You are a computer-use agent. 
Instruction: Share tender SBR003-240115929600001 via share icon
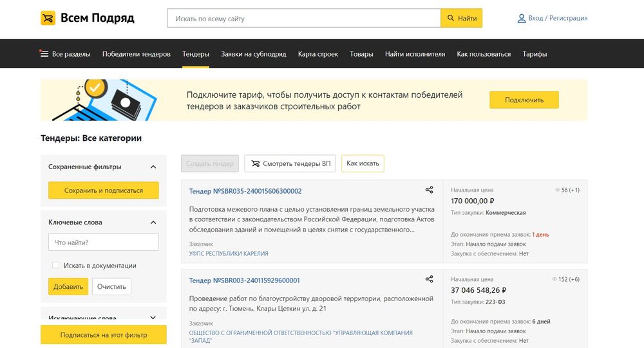point(430,279)
